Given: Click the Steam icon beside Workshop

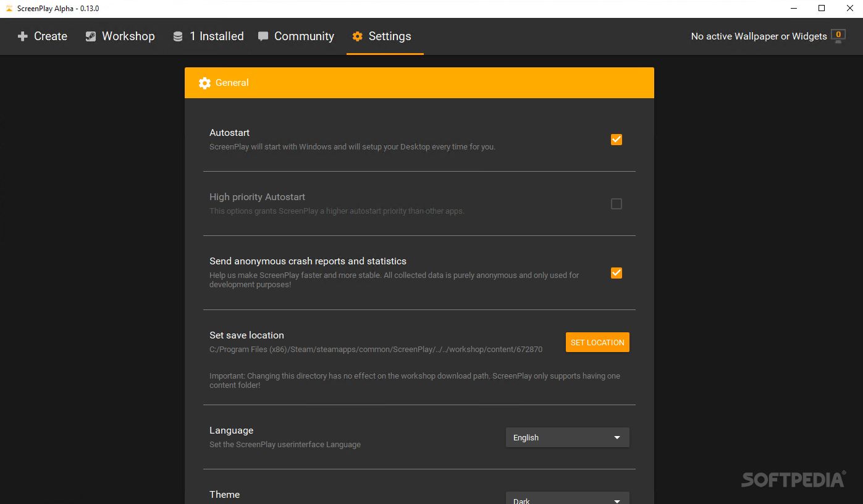Looking at the screenshot, I should 91,36.
